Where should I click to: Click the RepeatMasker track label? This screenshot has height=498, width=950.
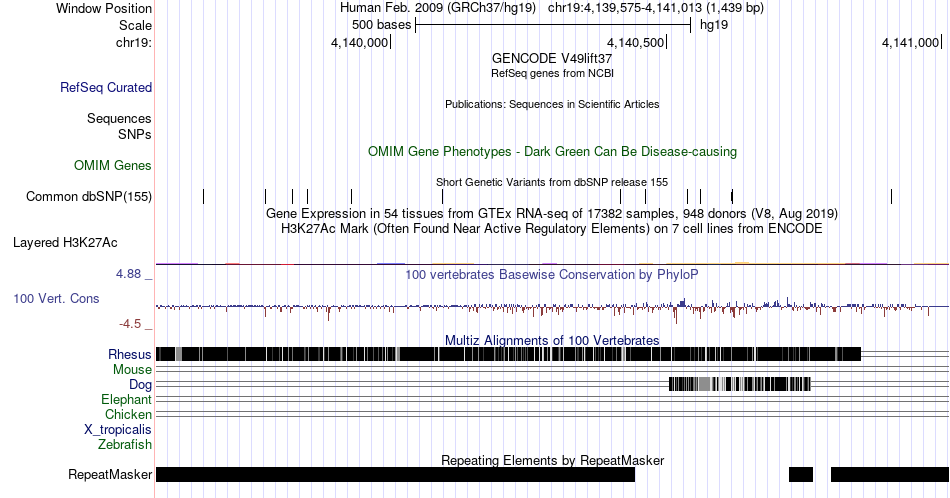pos(110,474)
